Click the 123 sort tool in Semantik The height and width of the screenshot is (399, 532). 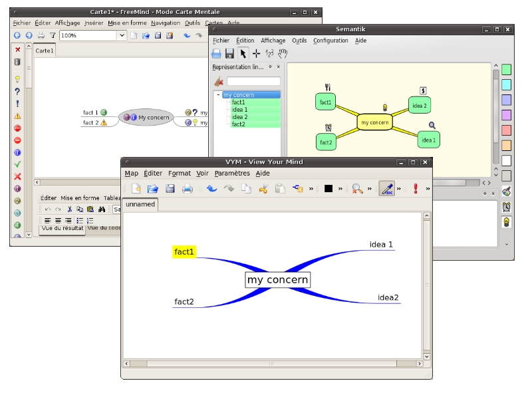pos(269,54)
